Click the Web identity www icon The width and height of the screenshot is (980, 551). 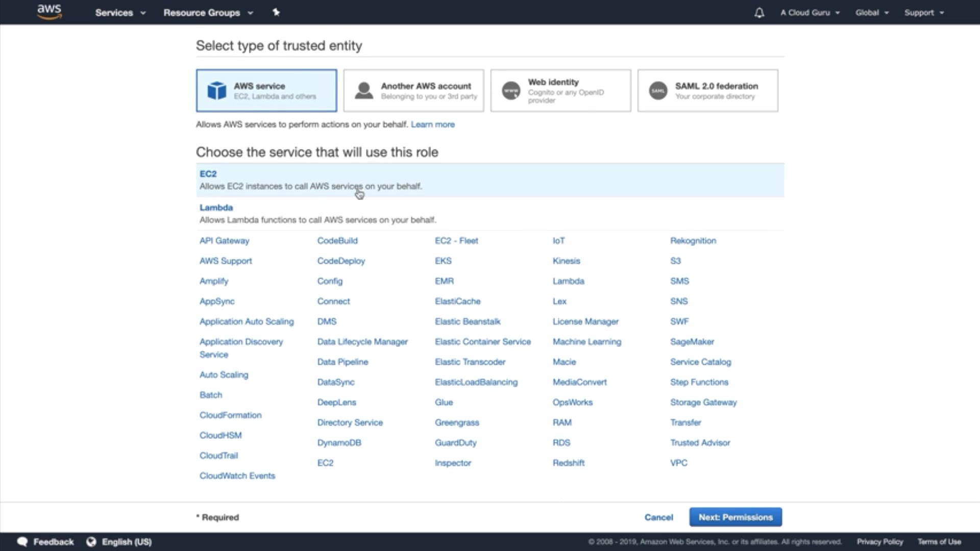click(511, 91)
